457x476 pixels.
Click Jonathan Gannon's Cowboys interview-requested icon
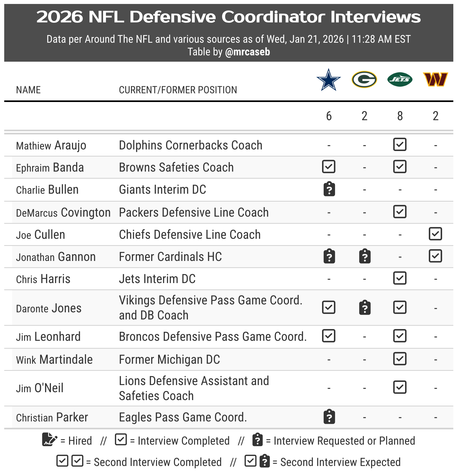pyautogui.click(x=329, y=256)
